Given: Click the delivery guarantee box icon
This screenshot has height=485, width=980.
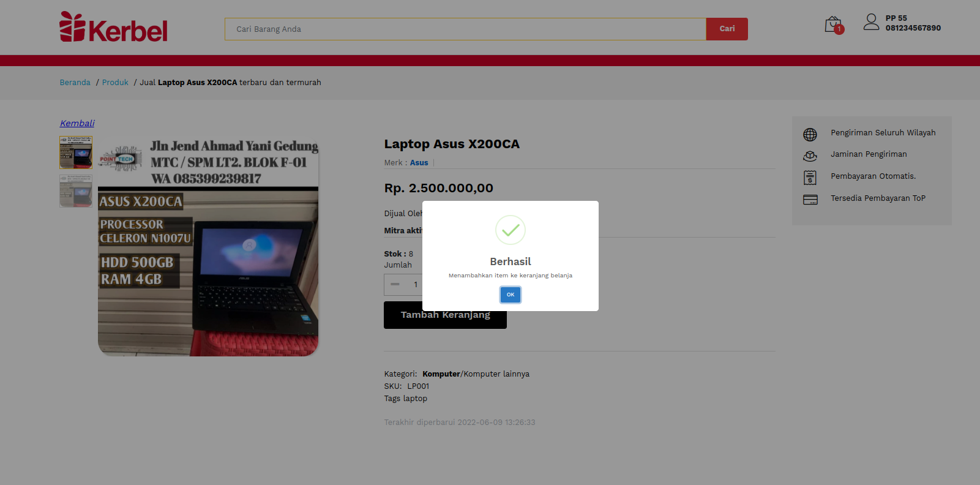Looking at the screenshot, I should pos(810,156).
